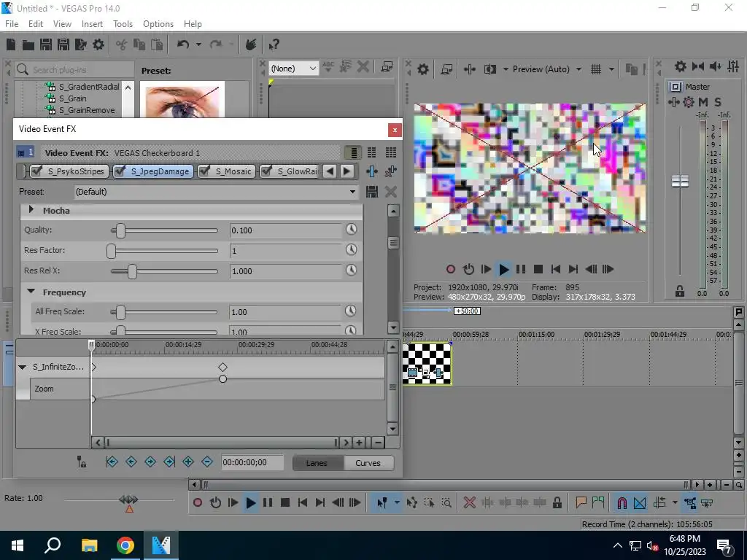This screenshot has width=747, height=560.
Task: Open Chrome from the Windows taskbar
Action: coord(125,545)
